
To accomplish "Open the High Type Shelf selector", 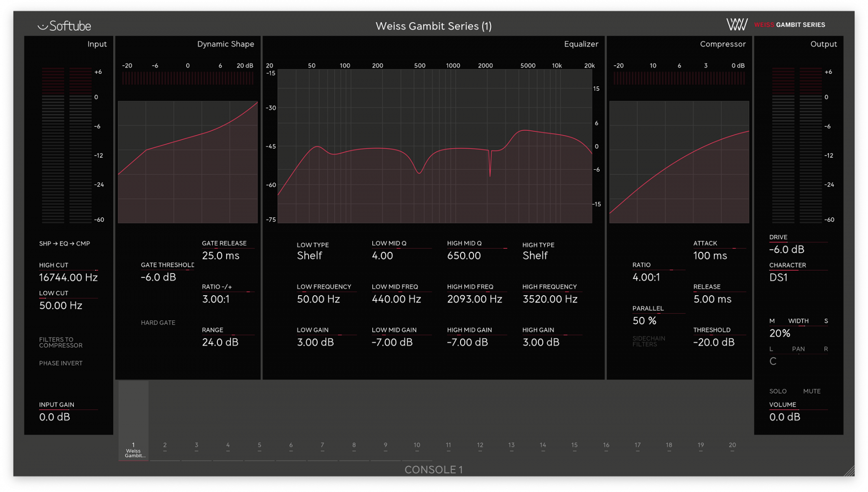I will pos(535,256).
